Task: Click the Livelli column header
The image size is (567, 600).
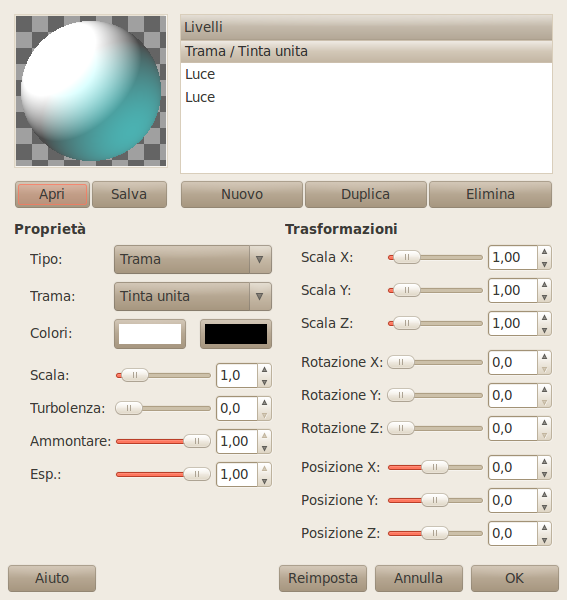Action: tap(366, 27)
